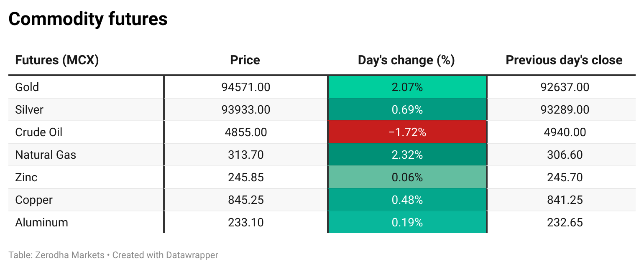Image resolution: width=644 pixels, height=269 pixels.
Task: Select the Natural Gas row label
Action: click(x=46, y=155)
